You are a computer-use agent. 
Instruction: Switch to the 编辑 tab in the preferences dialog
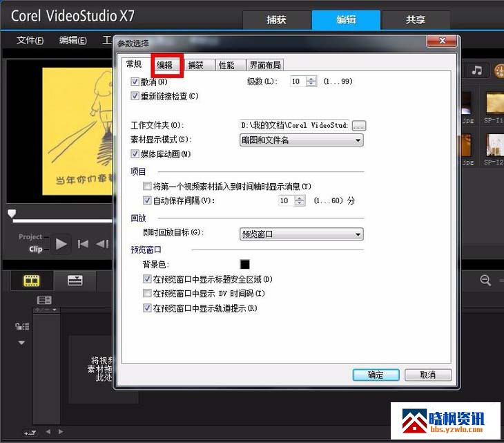pyautogui.click(x=167, y=65)
